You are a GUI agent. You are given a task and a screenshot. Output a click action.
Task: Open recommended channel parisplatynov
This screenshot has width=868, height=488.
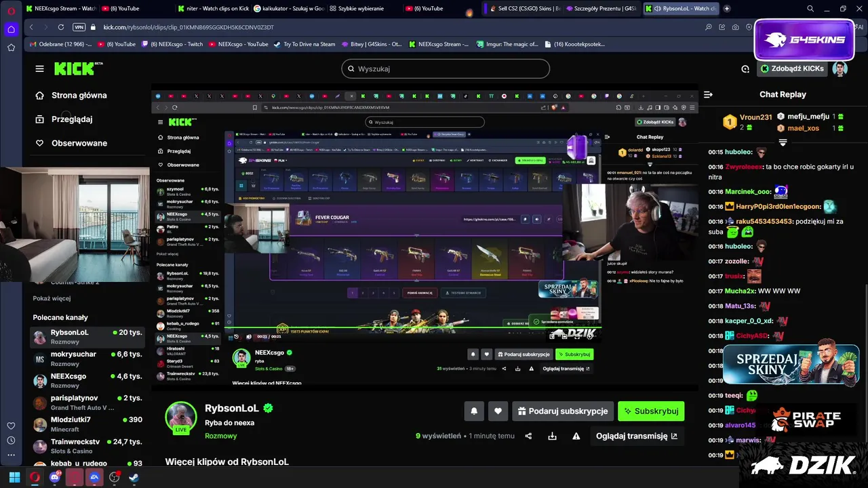[x=87, y=402]
